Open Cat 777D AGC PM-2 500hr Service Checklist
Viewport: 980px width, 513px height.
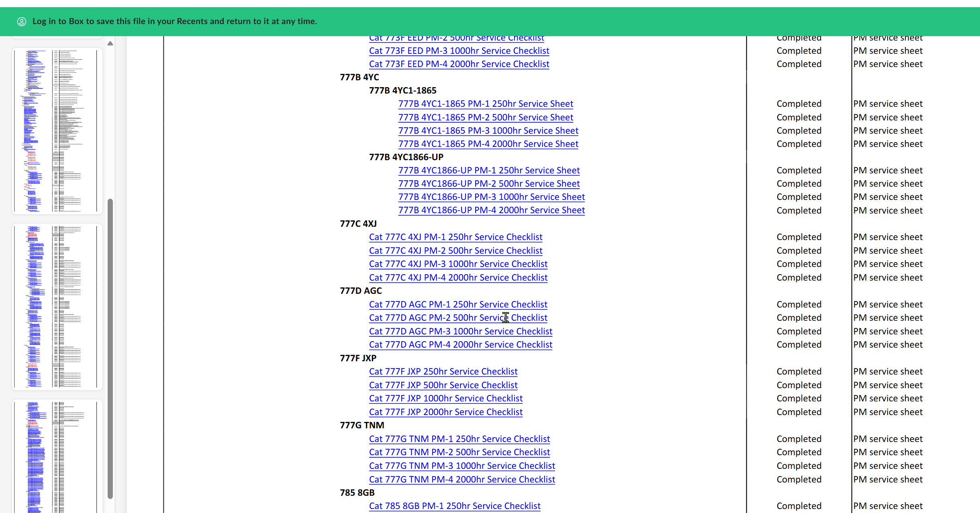point(458,318)
